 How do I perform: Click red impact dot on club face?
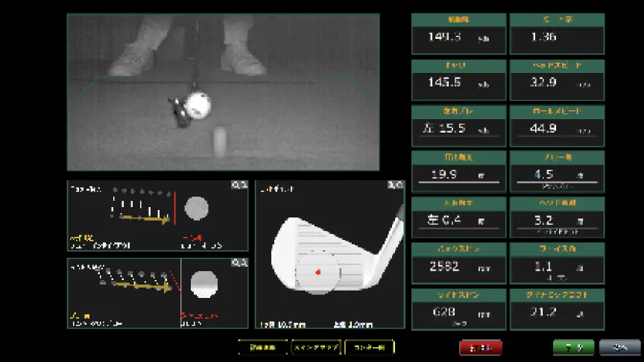pos(318,272)
